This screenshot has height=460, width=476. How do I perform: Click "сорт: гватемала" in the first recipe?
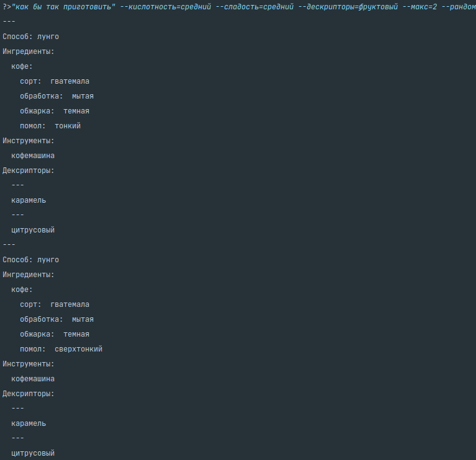55,81
